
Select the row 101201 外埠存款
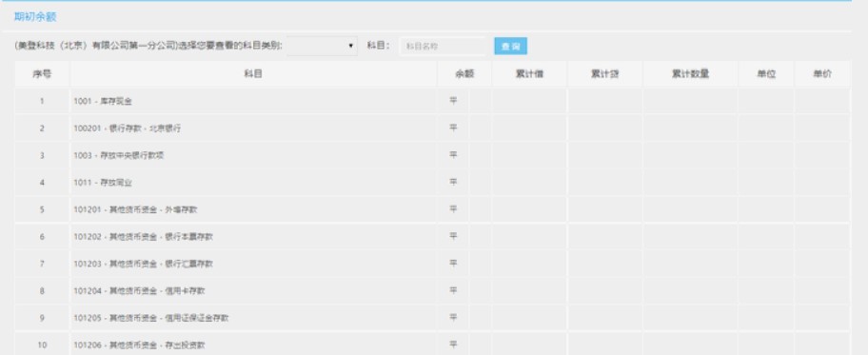[433, 210]
